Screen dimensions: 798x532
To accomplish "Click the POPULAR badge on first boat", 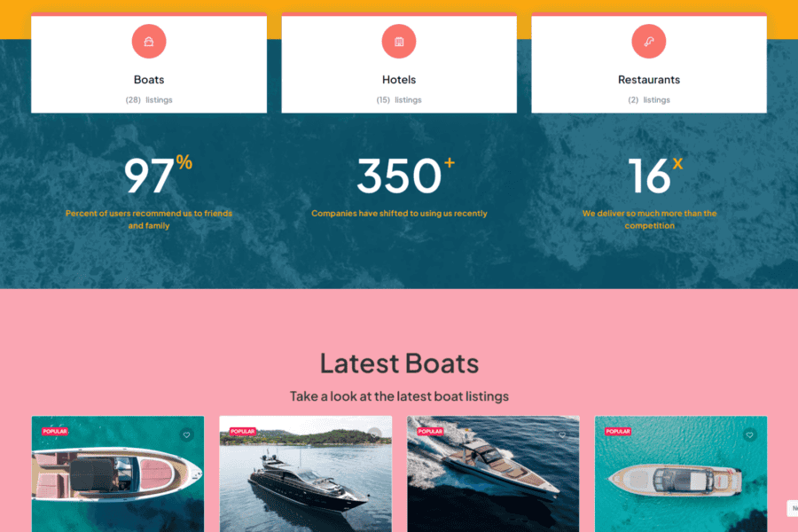I will pos(55,431).
